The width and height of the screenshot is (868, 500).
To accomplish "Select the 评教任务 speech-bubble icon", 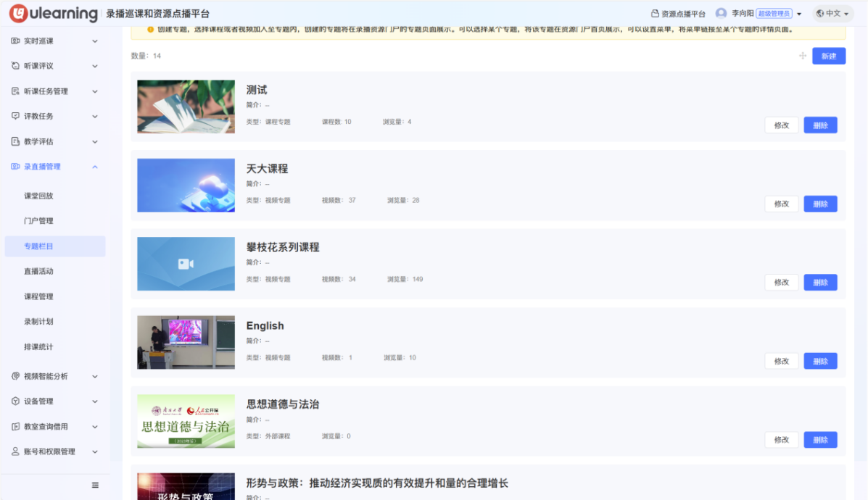I will (16, 116).
